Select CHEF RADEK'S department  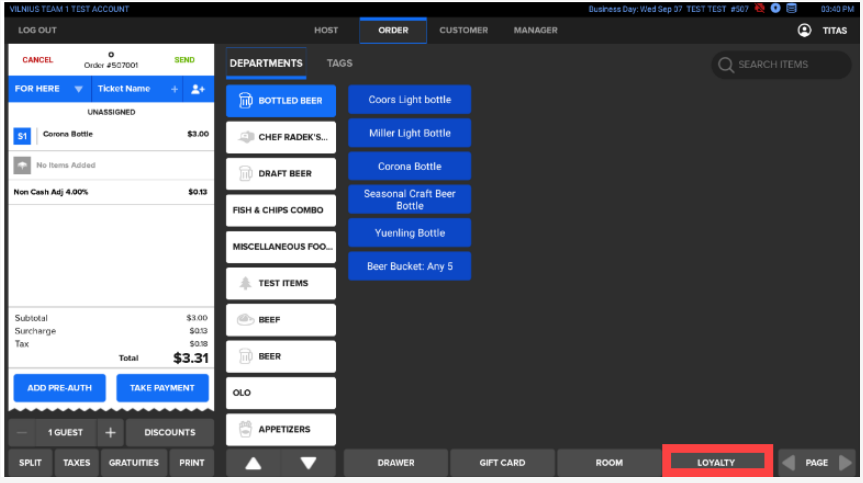[281, 137]
